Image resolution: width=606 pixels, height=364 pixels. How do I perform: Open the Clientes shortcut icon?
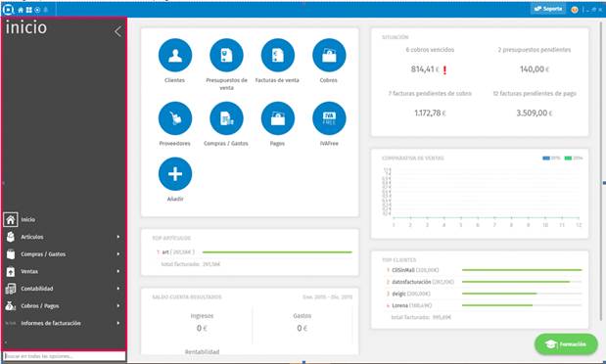click(175, 55)
